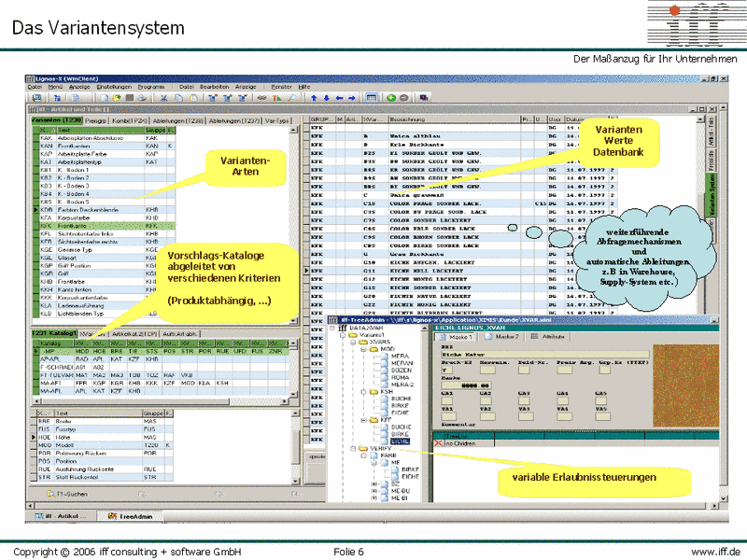This screenshot has width=747, height=560.
Task: Select row 'EICHE HELL LACKIERT' in values table
Action: coord(463,271)
